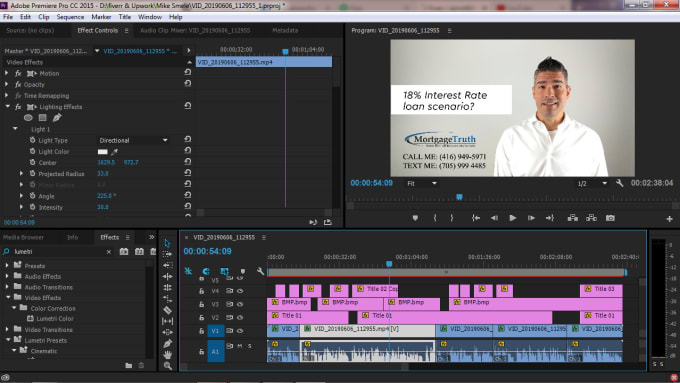Viewport: 680px width, 383px height.
Task: Play the program monitor
Action: [513, 218]
